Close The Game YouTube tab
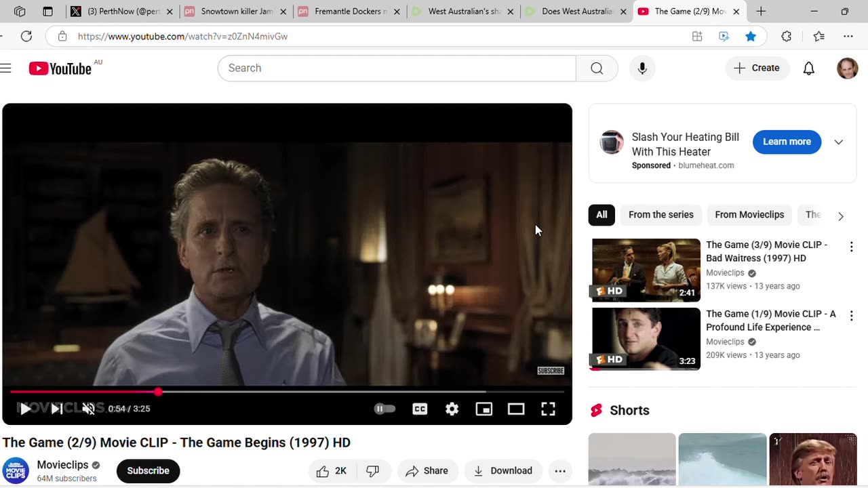The width and height of the screenshot is (868, 488). pyautogui.click(x=736, y=12)
